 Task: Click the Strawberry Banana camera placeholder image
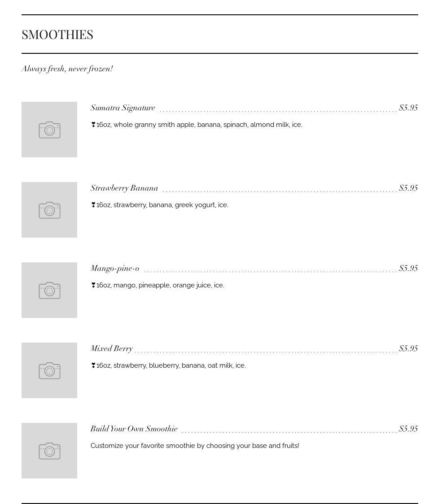click(49, 210)
